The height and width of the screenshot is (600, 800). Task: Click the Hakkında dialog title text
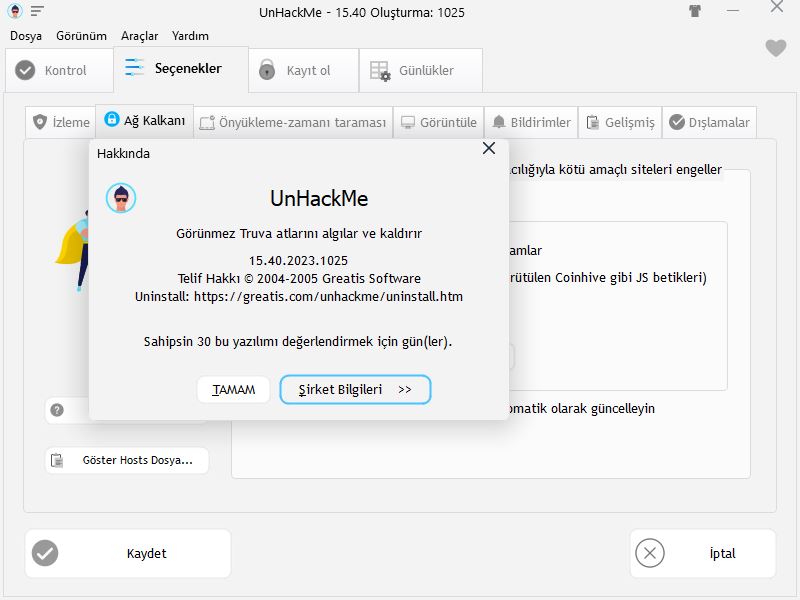coord(123,154)
